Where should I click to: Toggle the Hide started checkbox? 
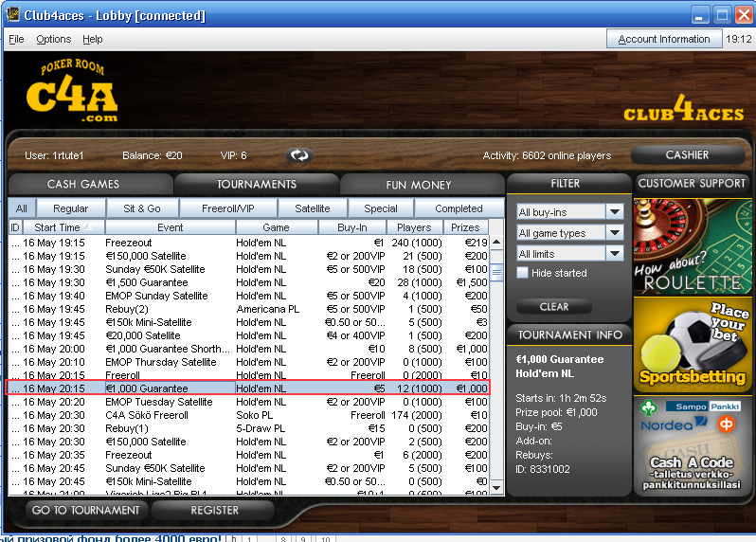(x=522, y=273)
